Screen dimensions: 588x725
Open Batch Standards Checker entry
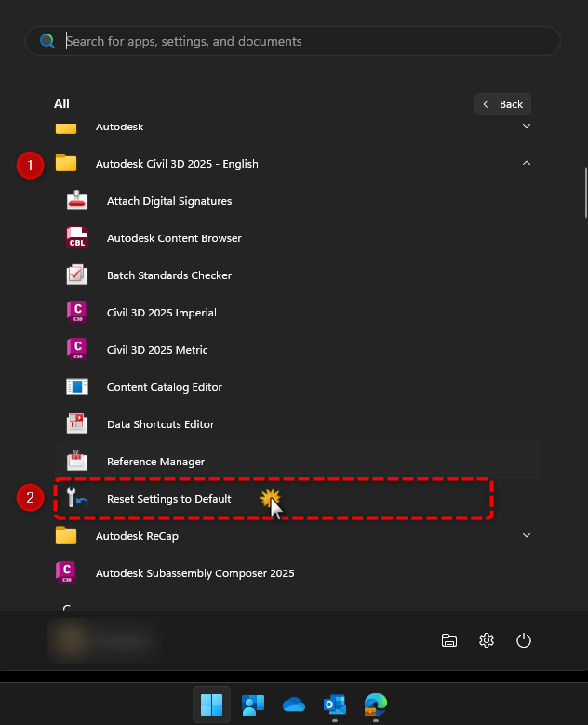coord(298,275)
